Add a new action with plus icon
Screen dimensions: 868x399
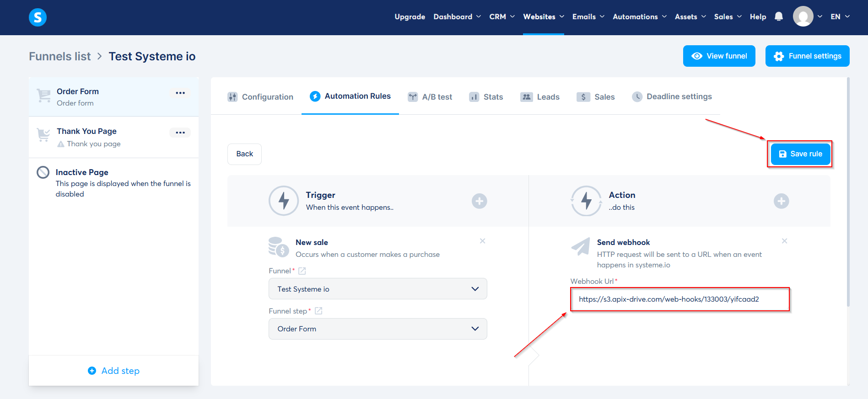[x=781, y=201]
